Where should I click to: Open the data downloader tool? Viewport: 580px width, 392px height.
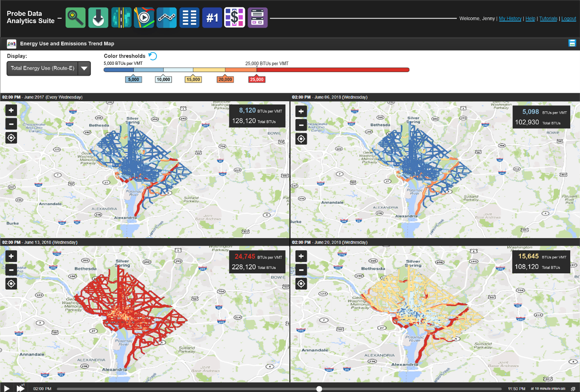click(98, 17)
